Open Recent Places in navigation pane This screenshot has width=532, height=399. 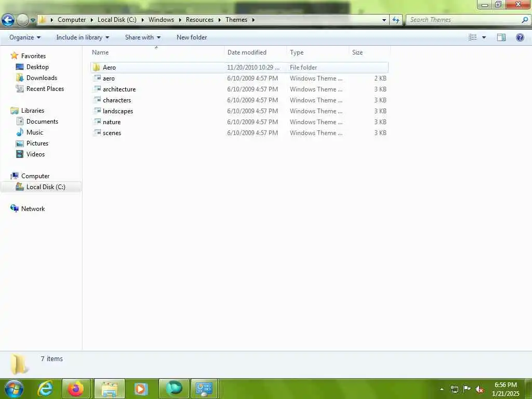pyautogui.click(x=45, y=88)
